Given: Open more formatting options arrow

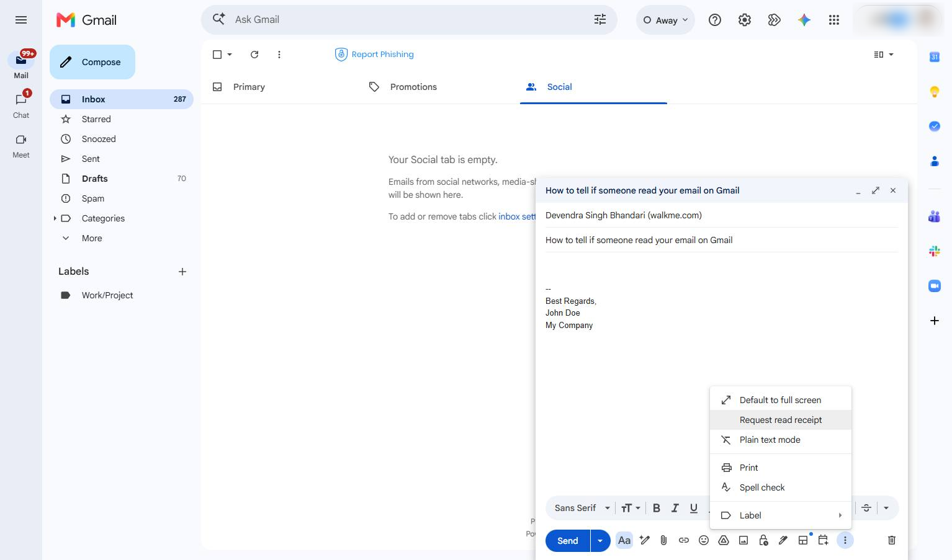Looking at the screenshot, I should point(886,508).
